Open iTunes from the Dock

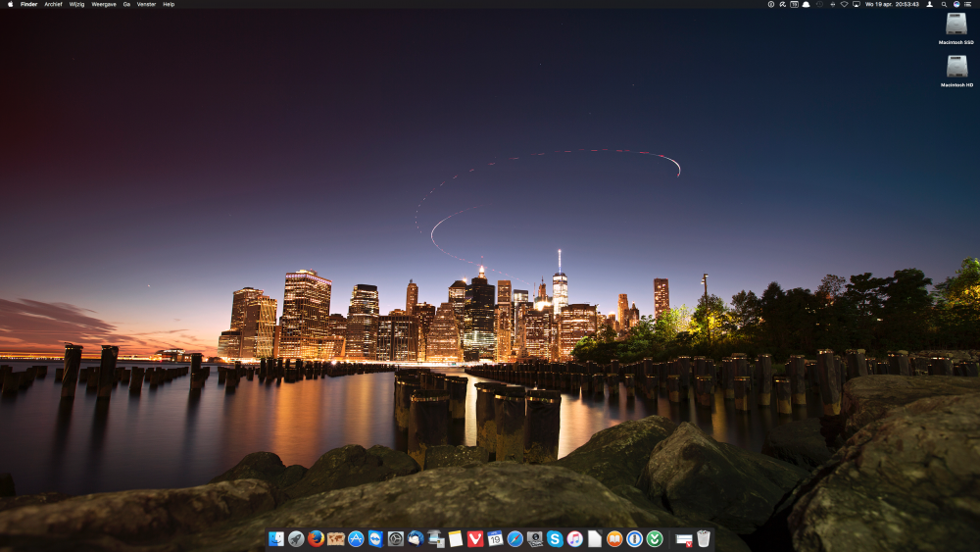point(575,538)
